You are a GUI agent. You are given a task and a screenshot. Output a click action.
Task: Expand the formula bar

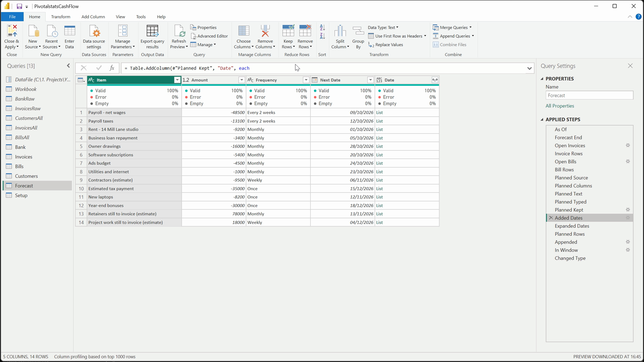(x=529, y=68)
